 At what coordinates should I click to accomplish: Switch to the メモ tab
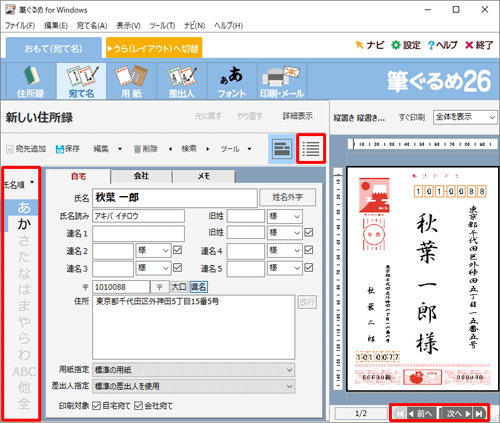pyautogui.click(x=204, y=176)
